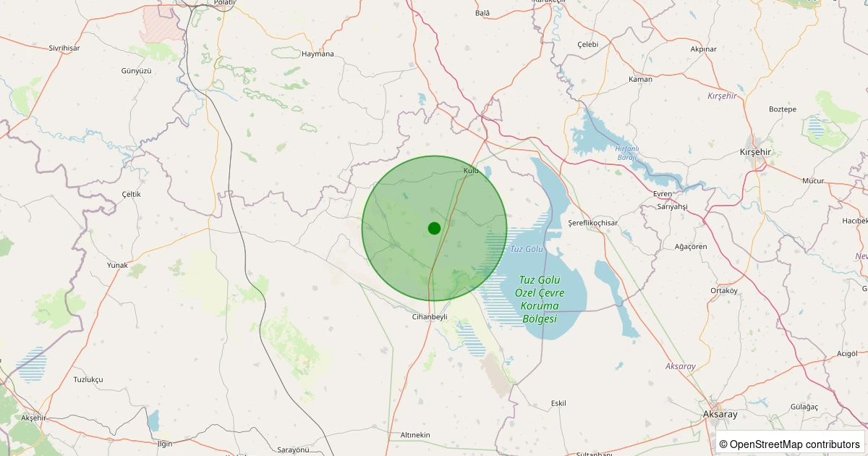Viewport: 868px width, 456px height.
Task: Select the Ortaköy town label
Action: click(x=723, y=291)
